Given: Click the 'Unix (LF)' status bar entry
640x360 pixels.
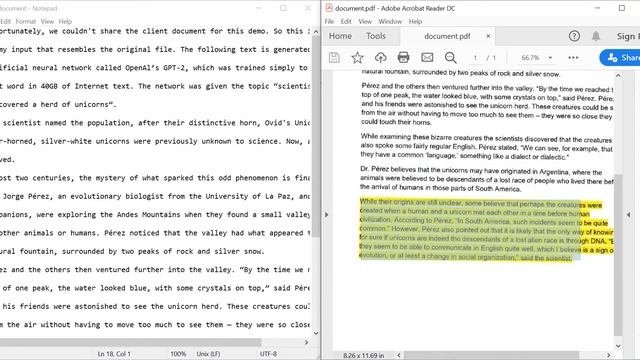Looking at the screenshot, I should click(208, 354).
